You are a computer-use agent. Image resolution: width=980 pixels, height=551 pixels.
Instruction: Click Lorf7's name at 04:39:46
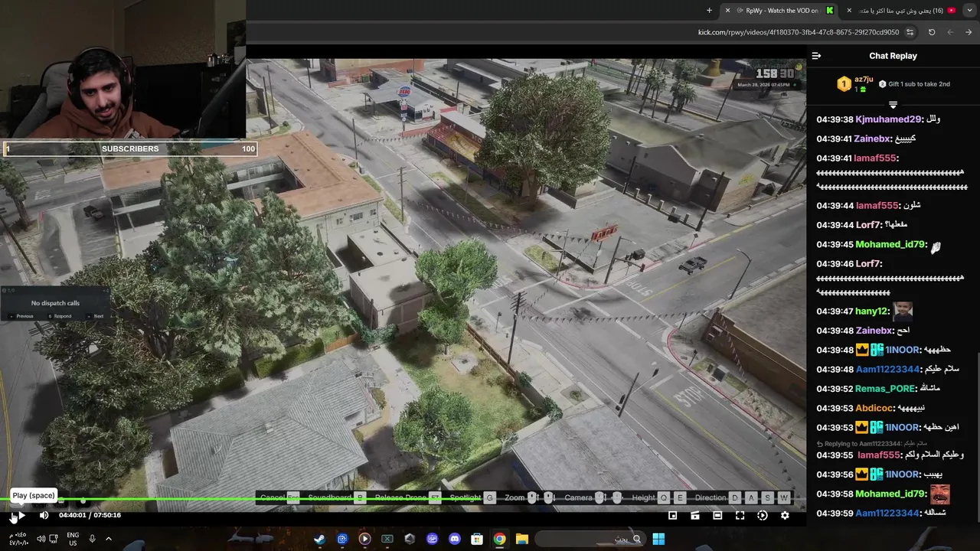[869, 263]
